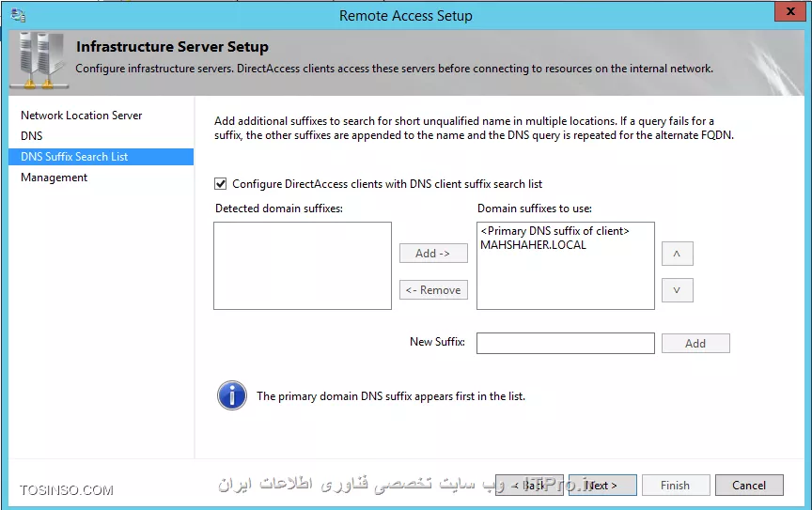Click the Add button beside New Suffix
The width and height of the screenshot is (812, 510).
pyautogui.click(x=695, y=343)
